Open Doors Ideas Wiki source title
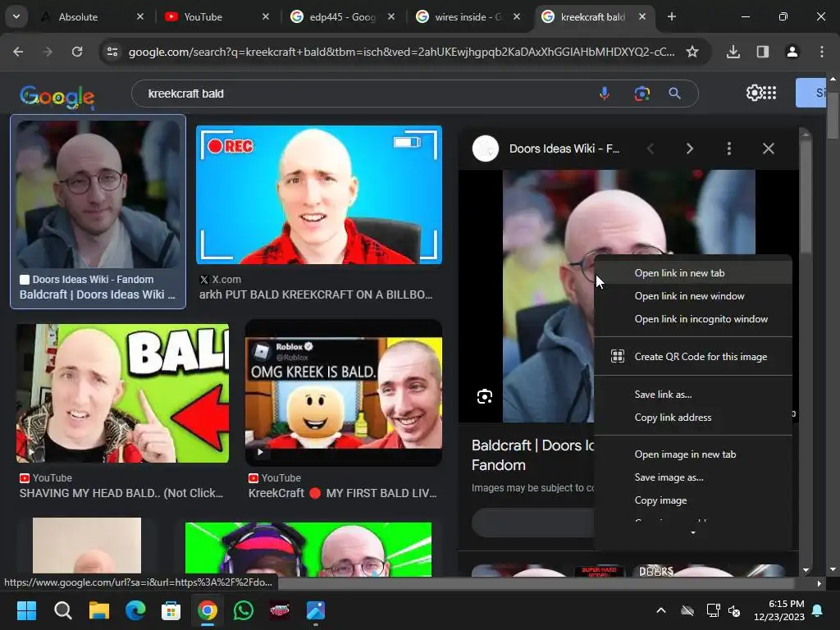Image resolution: width=840 pixels, height=630 pixels. click(564, 149)
